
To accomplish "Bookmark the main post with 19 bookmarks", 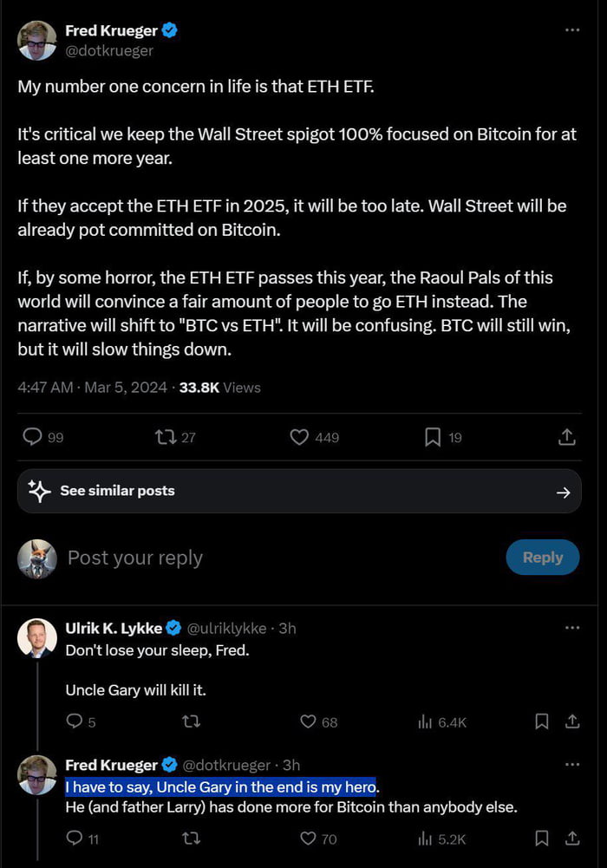I will [x=433, y=437].
